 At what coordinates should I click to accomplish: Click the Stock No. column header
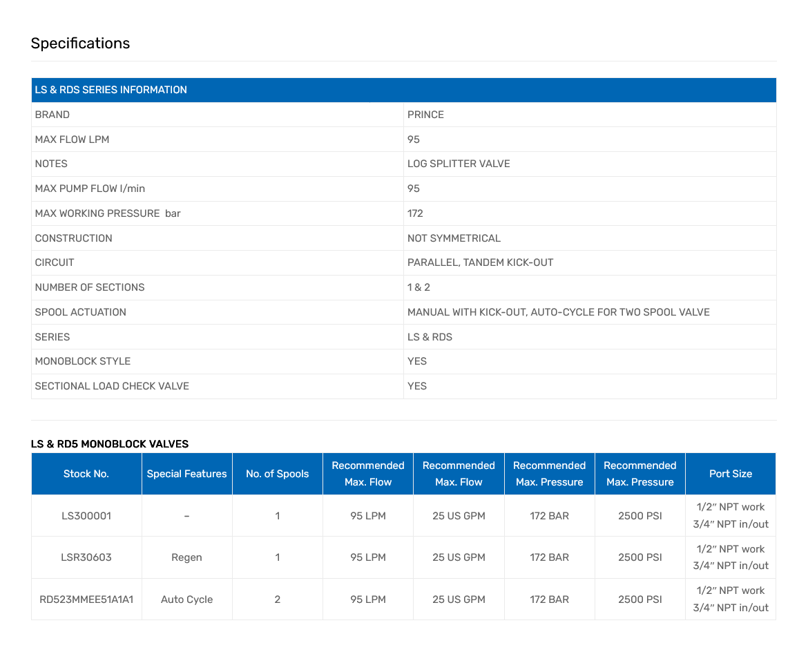[x=86, y=474]
